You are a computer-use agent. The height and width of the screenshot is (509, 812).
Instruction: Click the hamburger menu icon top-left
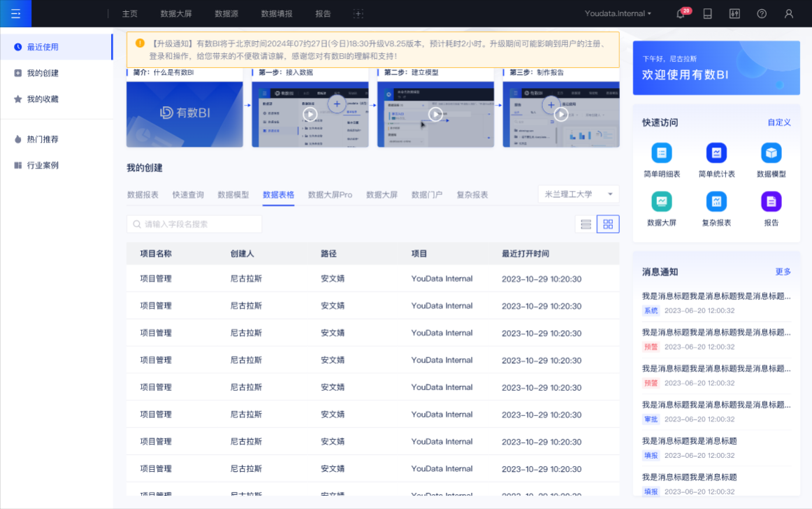(15, 14)
